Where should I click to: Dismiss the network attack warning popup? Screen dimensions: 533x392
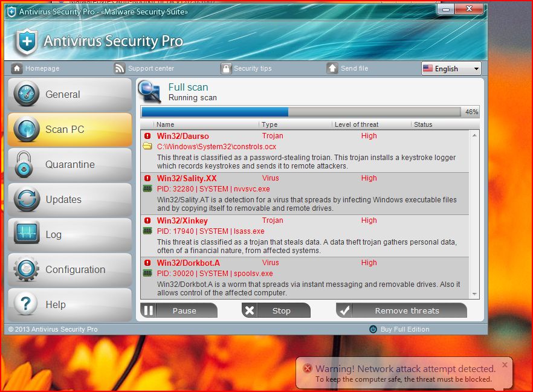505,364
